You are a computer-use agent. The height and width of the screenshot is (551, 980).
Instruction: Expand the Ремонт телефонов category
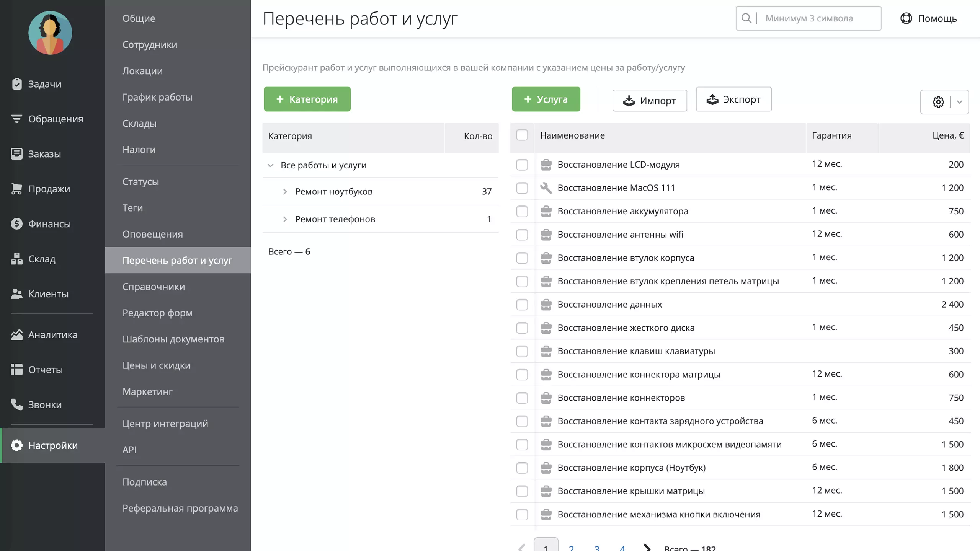click(285, 219)
